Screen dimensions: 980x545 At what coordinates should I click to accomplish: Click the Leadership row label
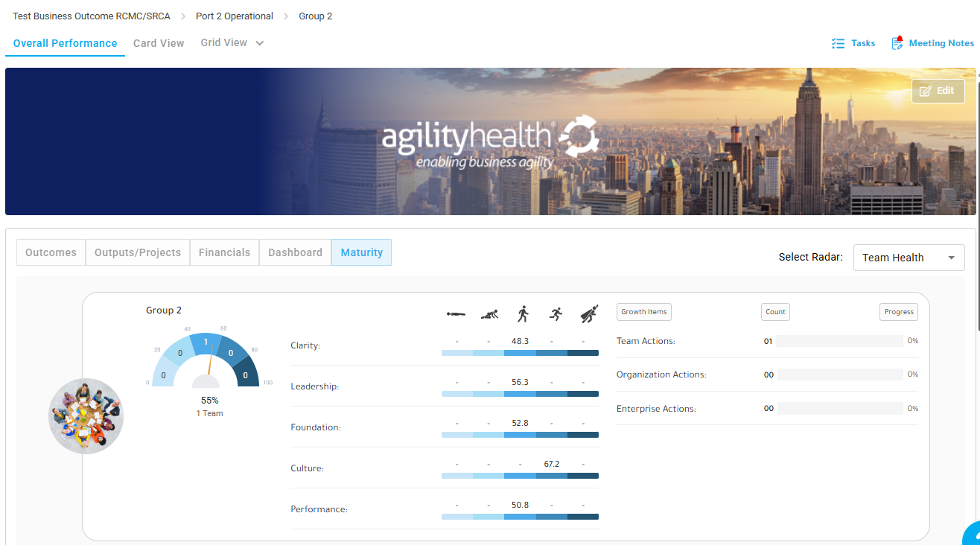coord(314,387)
